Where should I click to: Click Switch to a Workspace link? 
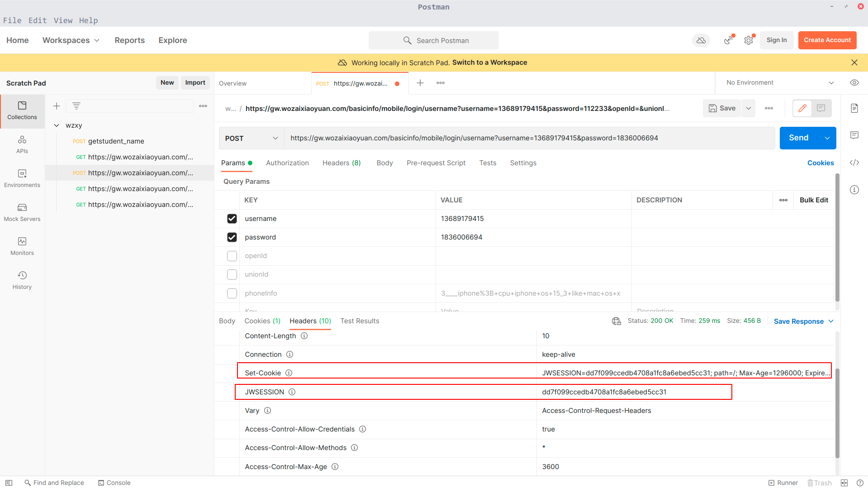coord(489,62)
